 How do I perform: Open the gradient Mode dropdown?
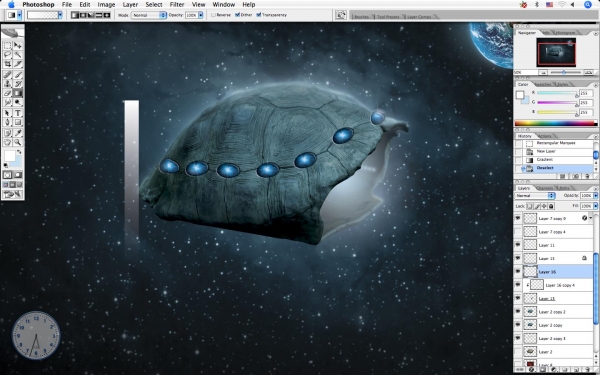[149, 15]
